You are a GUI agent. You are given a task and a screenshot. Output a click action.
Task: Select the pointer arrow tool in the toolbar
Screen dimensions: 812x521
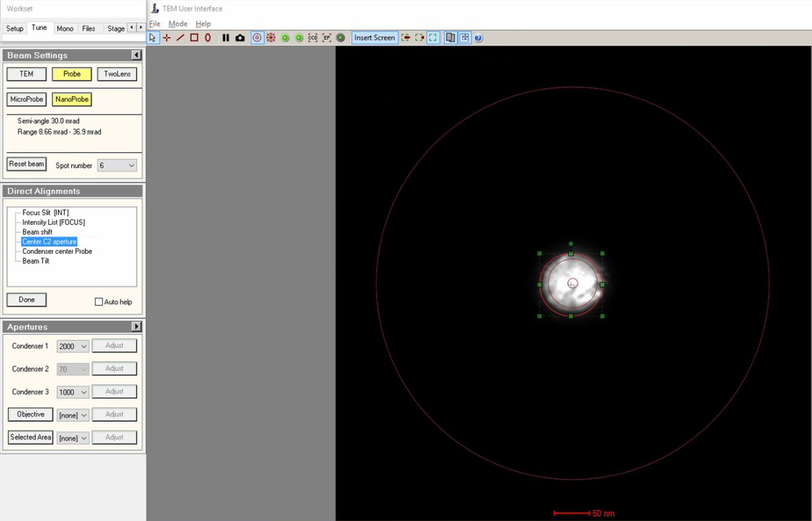(x=153, y=38)
